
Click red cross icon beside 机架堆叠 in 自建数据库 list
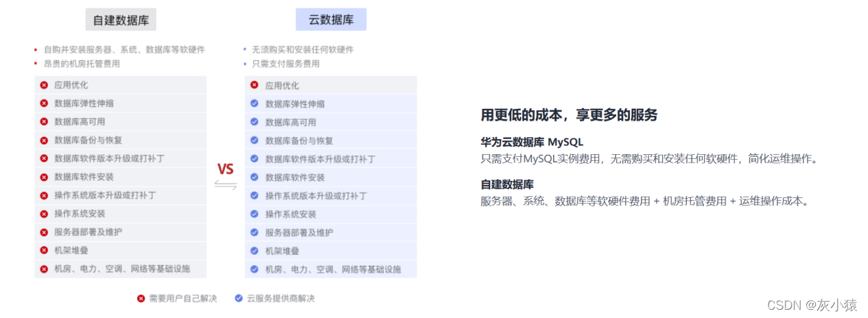tap(44, 250)
